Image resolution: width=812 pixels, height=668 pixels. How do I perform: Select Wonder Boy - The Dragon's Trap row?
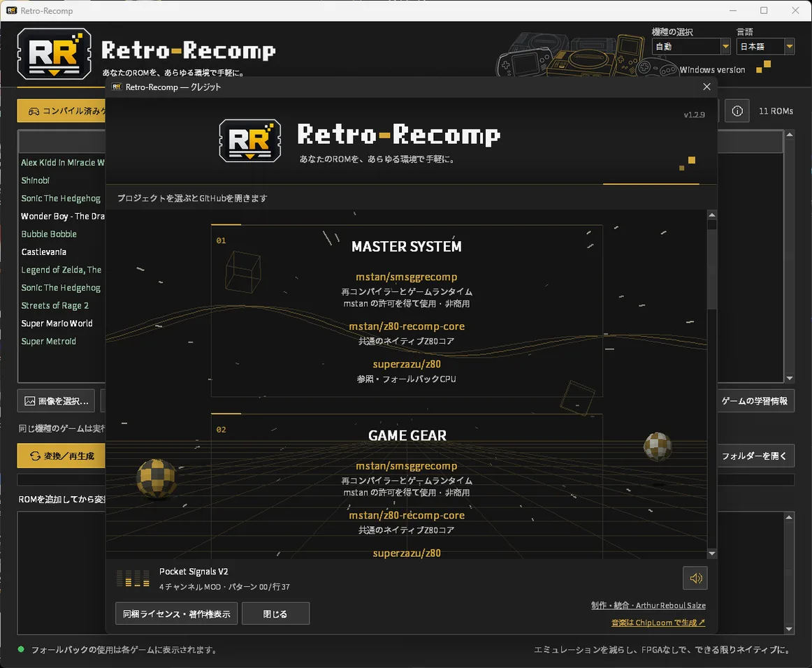(62, 216)
